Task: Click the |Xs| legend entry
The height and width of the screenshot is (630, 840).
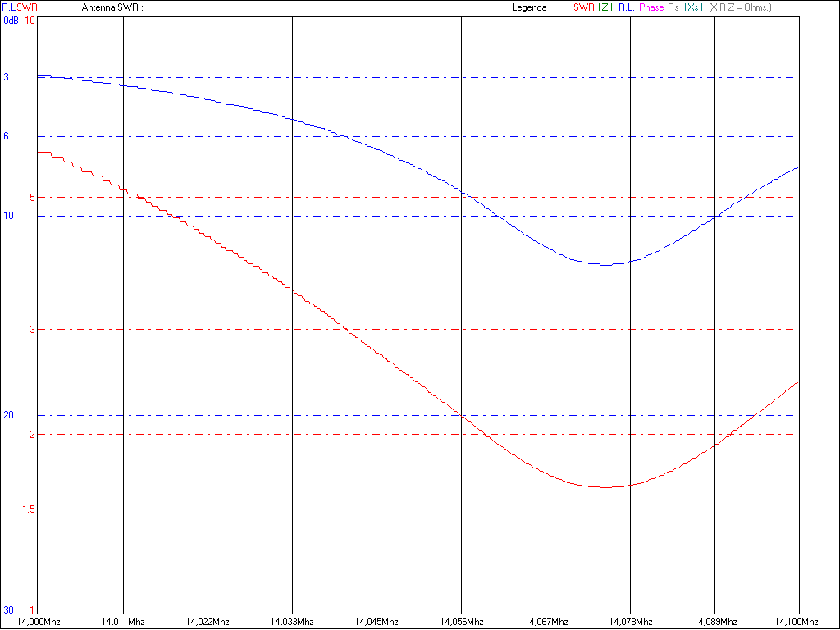Action: click(692, 7)
